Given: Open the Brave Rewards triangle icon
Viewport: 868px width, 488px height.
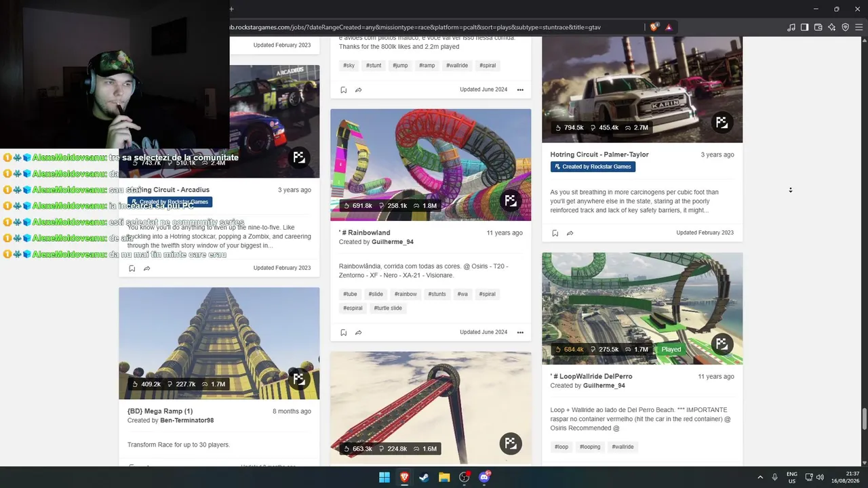Looking at the screenshot, I should [x=669, y=27].
